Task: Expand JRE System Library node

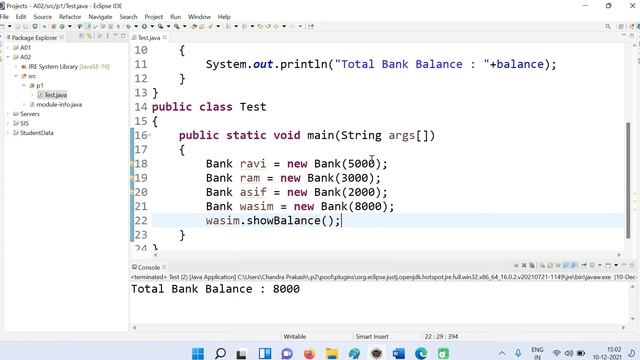Action: 16,66
